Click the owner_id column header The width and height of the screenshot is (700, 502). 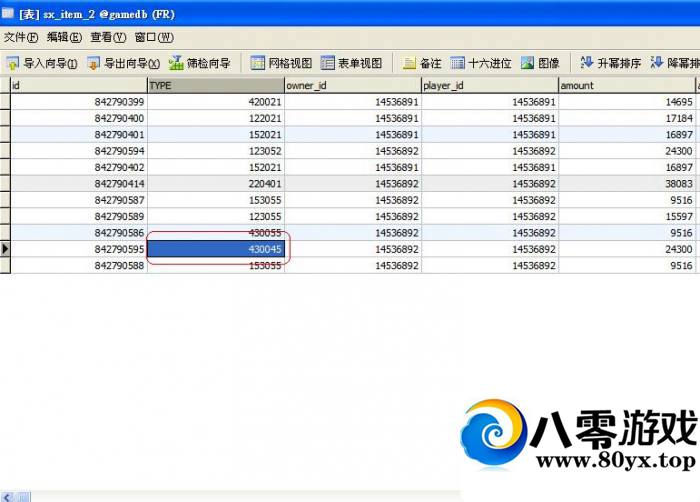tap(352, 86)
